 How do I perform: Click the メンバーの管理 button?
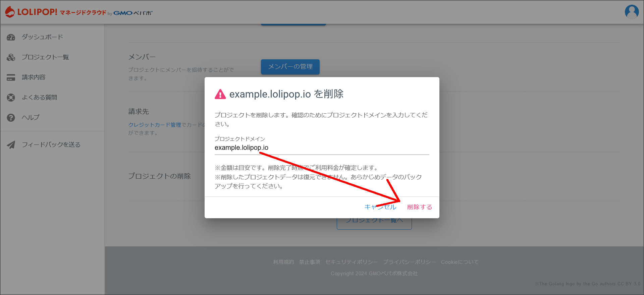click(x=290, y=67)
